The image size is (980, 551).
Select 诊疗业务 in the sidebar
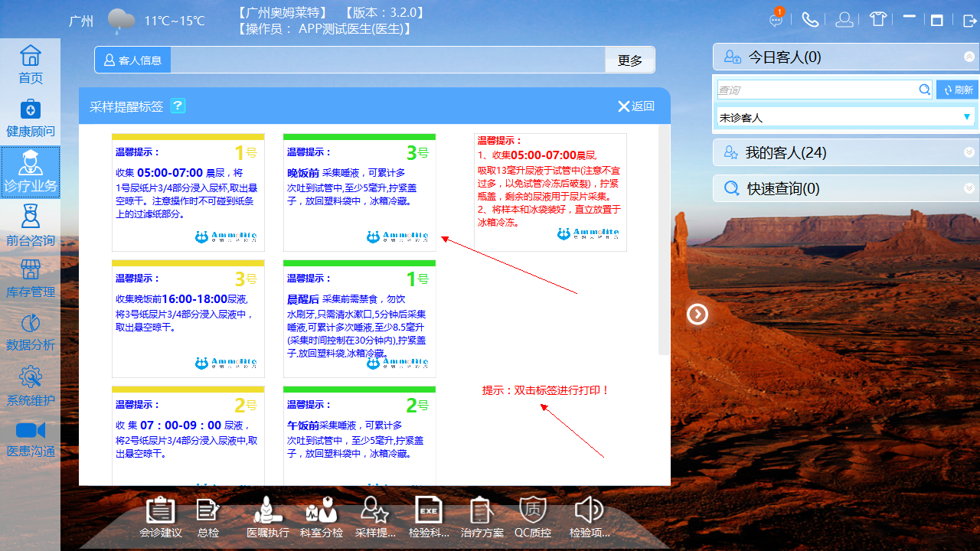31,172
